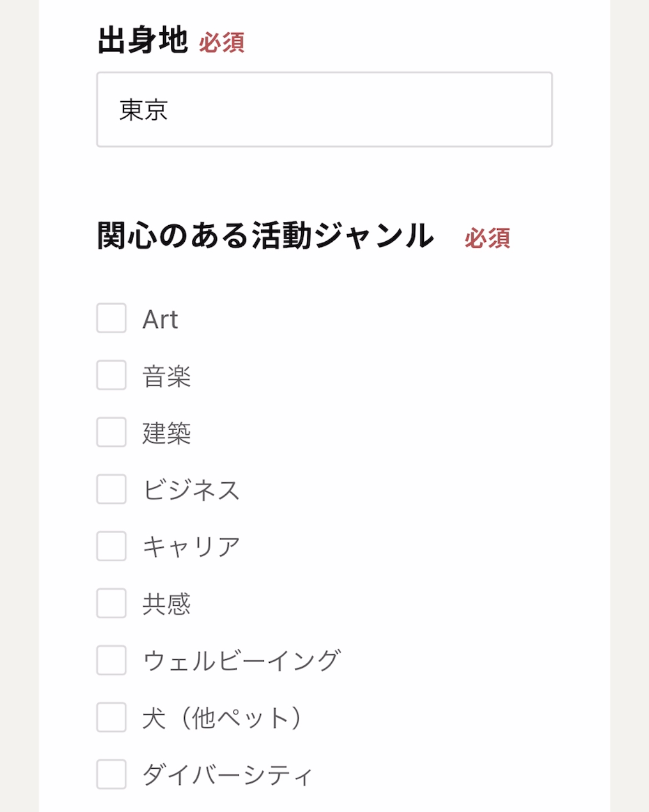Click the 共感 option label text

pos(166,604)
